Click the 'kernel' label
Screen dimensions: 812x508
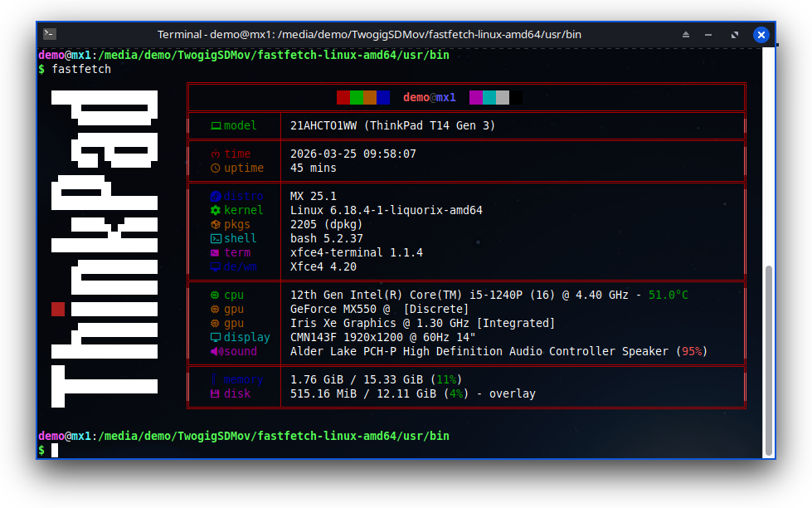pos(243,211)
